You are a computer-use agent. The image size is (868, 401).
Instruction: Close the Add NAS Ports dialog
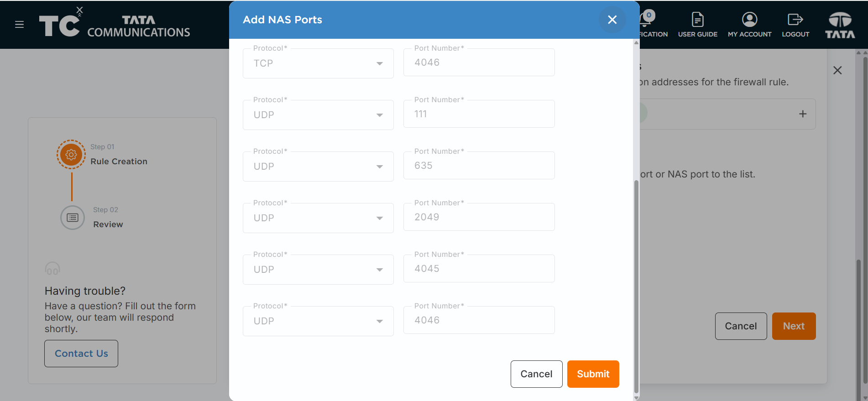click(x=612, y=20)
